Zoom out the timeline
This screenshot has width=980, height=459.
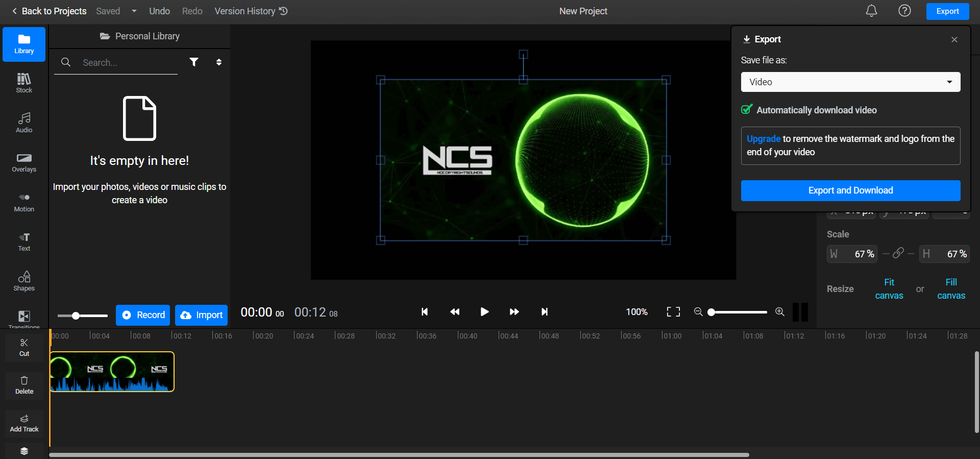[x=698, y=312]
